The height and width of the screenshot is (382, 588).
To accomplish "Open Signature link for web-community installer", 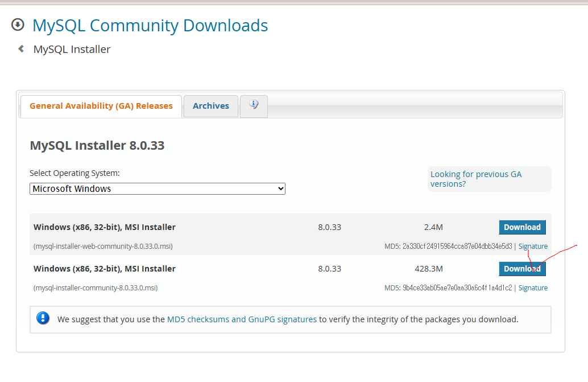I will pos(533,247).
